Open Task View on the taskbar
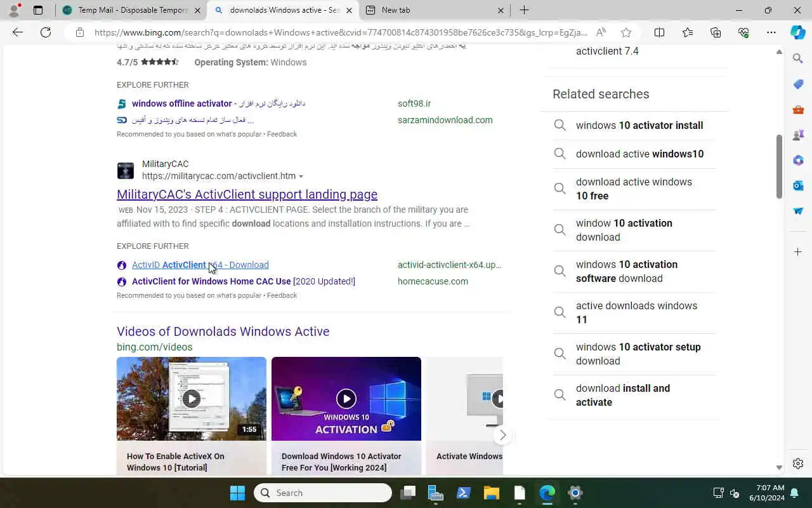The image size is (812, 508). 408,493
